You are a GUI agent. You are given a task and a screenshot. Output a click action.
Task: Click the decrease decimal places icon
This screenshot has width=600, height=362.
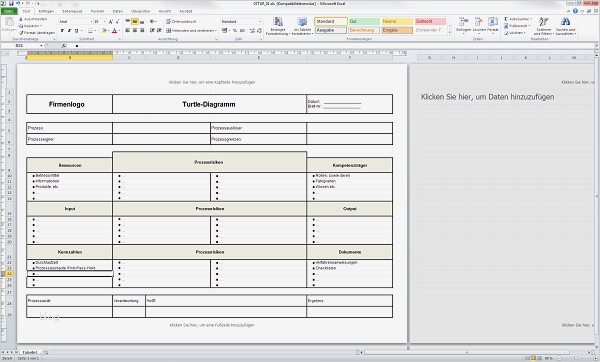[259, 30]
